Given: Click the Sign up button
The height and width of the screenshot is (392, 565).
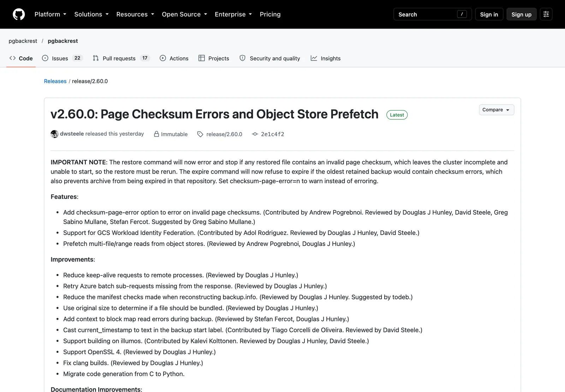Looking at the screenshot, I should coord(522,14).
